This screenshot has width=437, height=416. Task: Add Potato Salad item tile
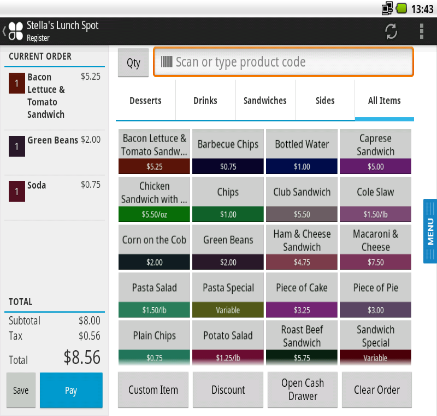coord(228,343)
